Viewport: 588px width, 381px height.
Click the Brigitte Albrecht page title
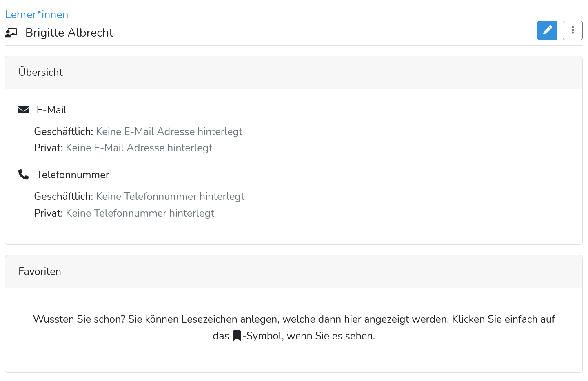[69, 33]
